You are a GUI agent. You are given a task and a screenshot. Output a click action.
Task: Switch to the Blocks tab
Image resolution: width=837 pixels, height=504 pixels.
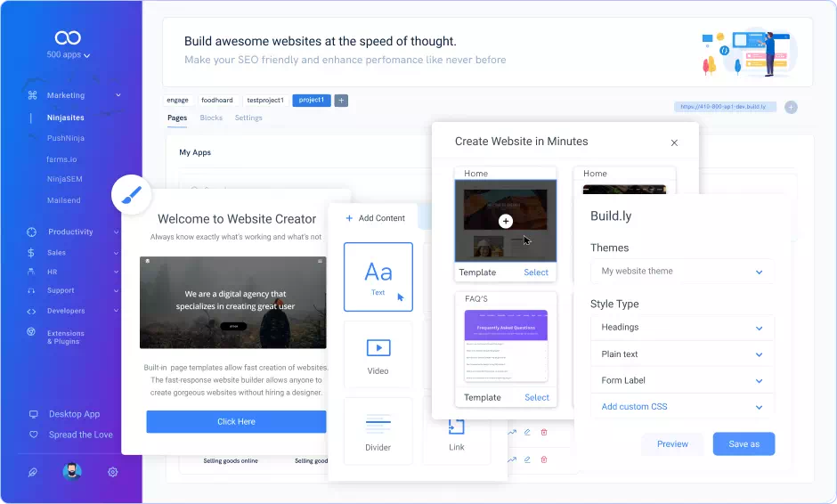(x=211, y=118)
